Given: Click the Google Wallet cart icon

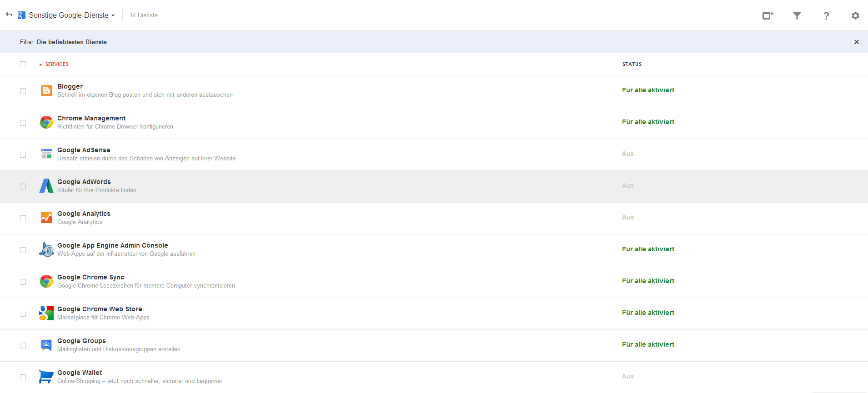Looking at the screenshot, I should (x=46, y=377).
